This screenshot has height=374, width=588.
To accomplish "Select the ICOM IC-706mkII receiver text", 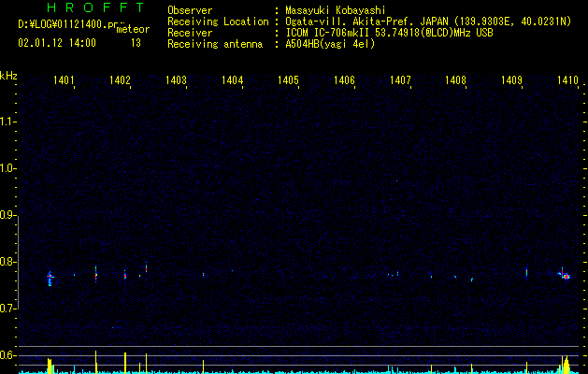I will (x=389, y=33).
